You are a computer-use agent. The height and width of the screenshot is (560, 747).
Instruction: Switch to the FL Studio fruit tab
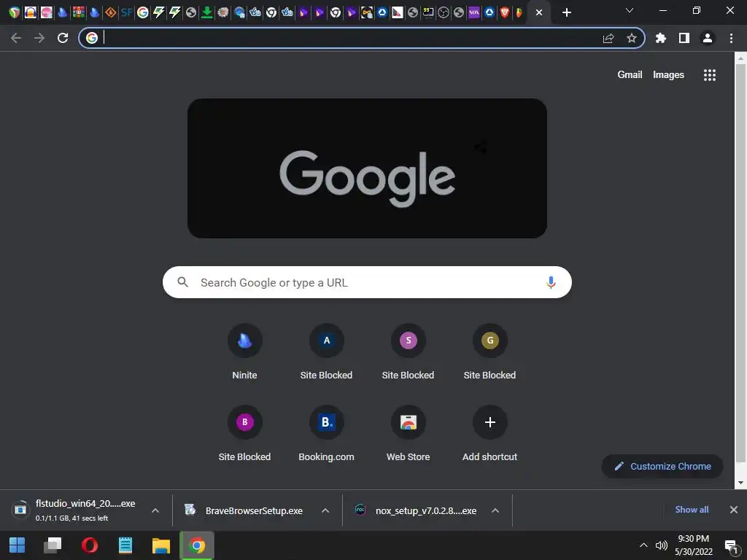519,12
